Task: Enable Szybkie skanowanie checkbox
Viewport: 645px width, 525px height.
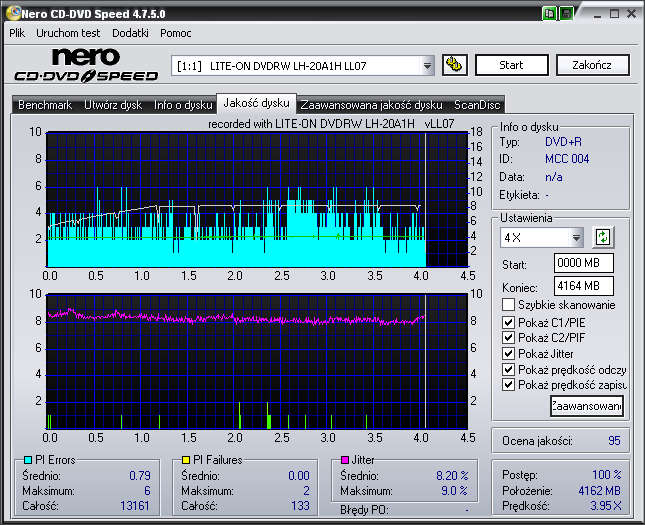Action: [x=509, y=305]
